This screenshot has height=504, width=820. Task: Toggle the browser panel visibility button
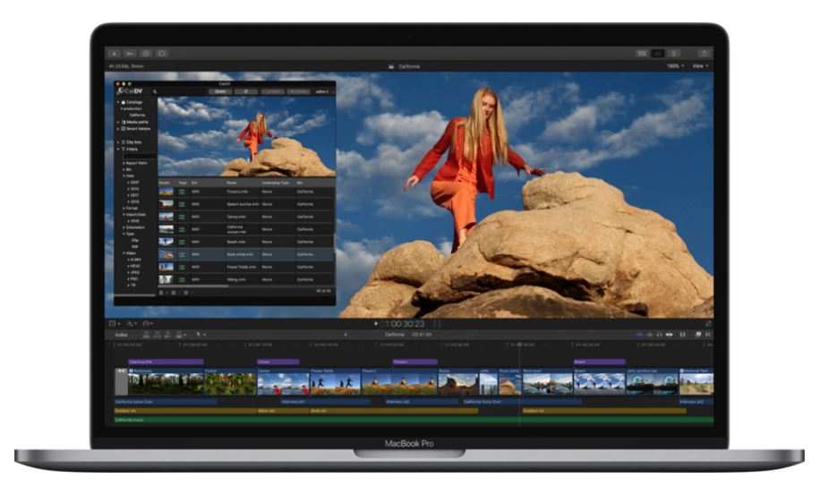[642, 54]
